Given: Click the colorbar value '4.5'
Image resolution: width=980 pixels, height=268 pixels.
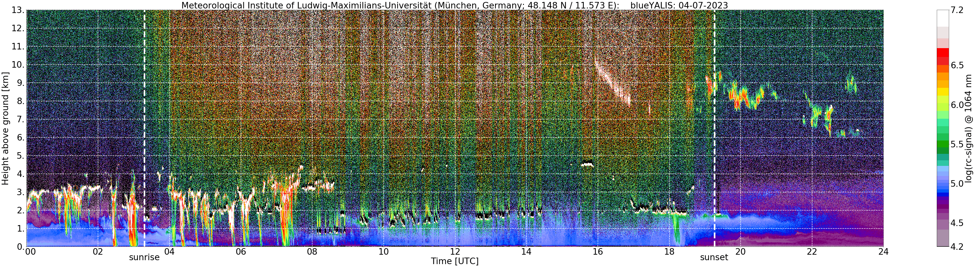Looking at the screenshot, I should tap(957, 223).
